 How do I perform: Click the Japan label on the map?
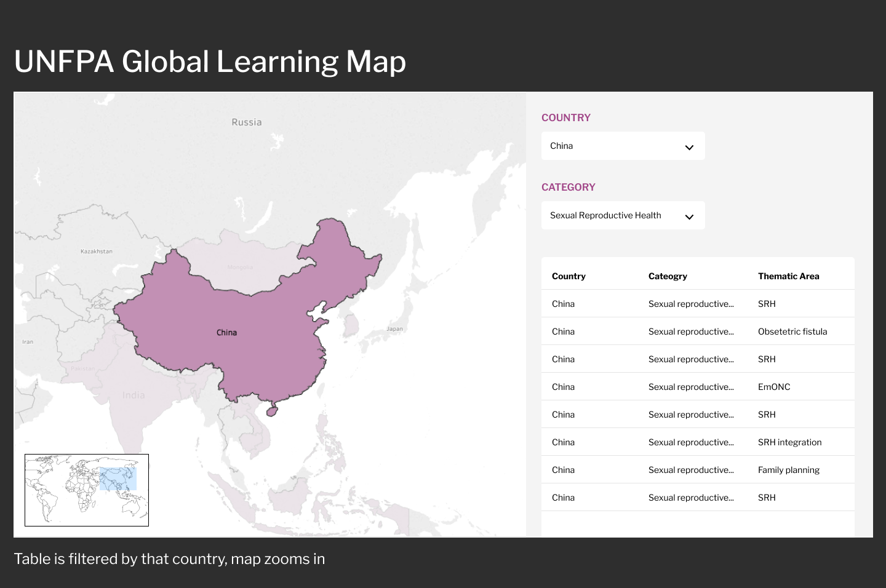click(x=394, y=328)
